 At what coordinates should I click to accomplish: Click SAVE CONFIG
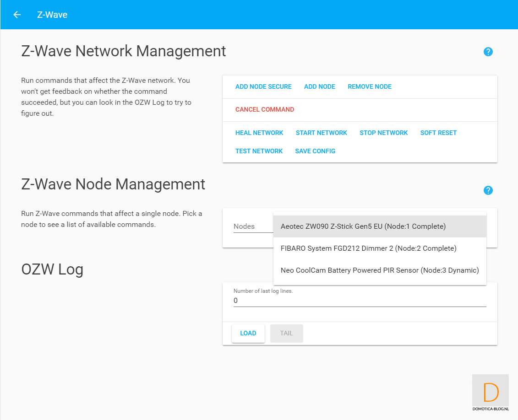point(315,151)
